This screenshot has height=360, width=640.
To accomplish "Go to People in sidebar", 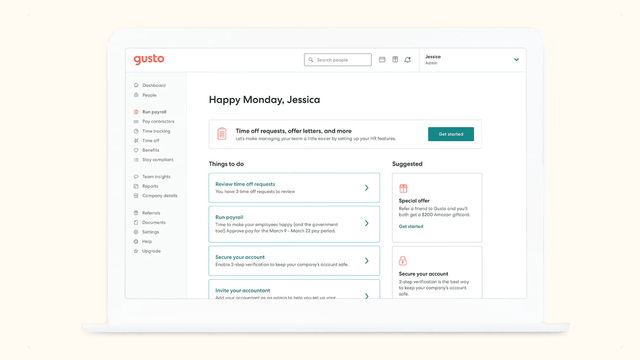I will pyautogui.click(x=149, y=95).
